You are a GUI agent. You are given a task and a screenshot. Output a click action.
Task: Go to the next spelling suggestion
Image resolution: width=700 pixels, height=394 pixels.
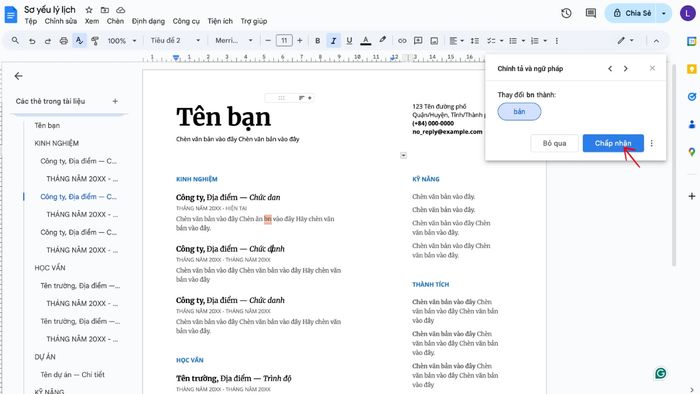(x=625, y=68)
